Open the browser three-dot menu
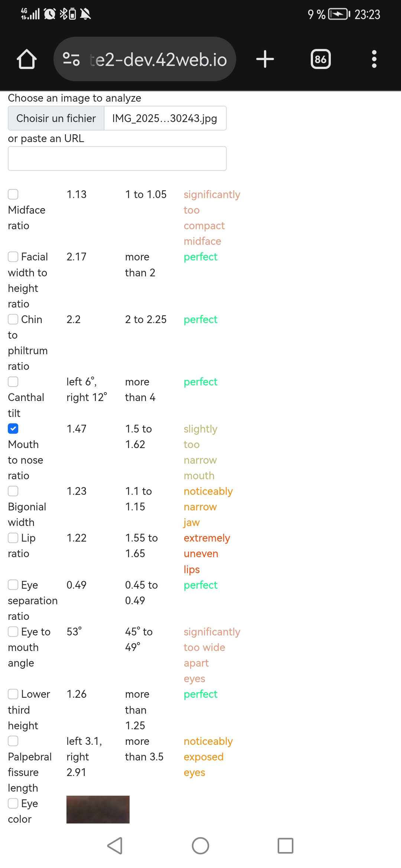This screenshot has height=868, width=401. (374, 59)
